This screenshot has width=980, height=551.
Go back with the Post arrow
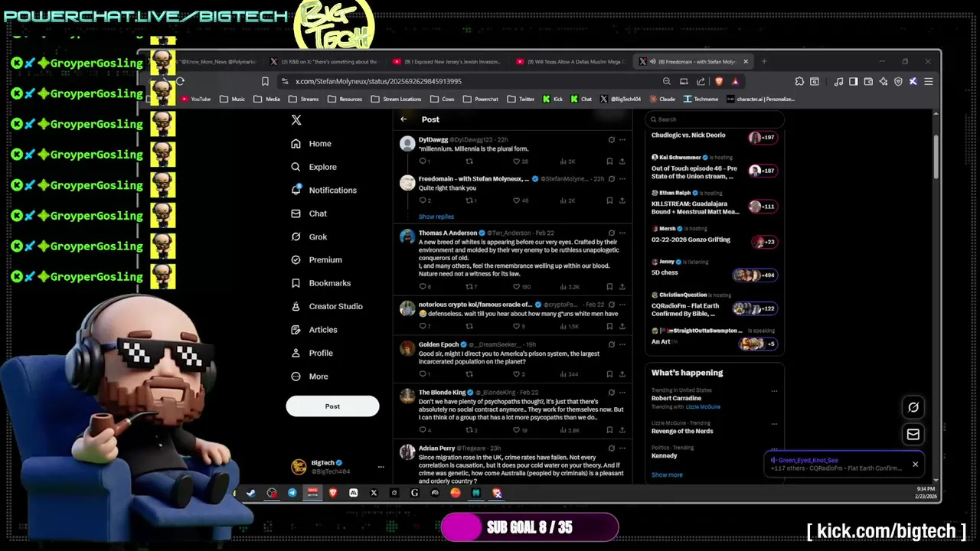[x=403, y=119]
